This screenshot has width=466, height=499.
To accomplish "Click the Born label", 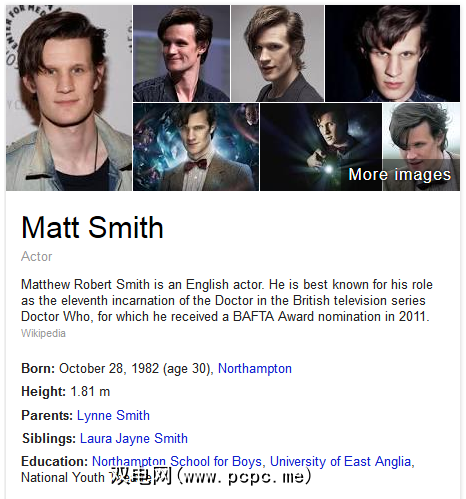I will coord(38,369).
